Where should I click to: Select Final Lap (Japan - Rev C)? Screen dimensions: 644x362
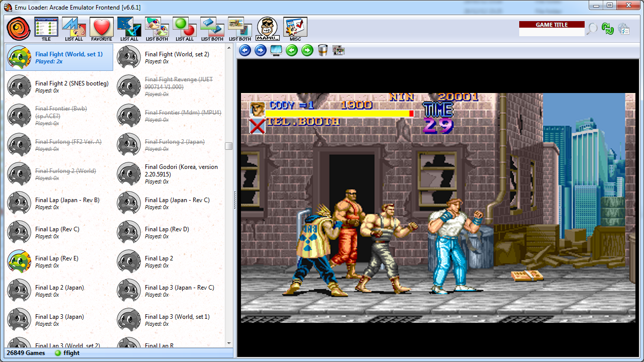(x=169, y=203)
